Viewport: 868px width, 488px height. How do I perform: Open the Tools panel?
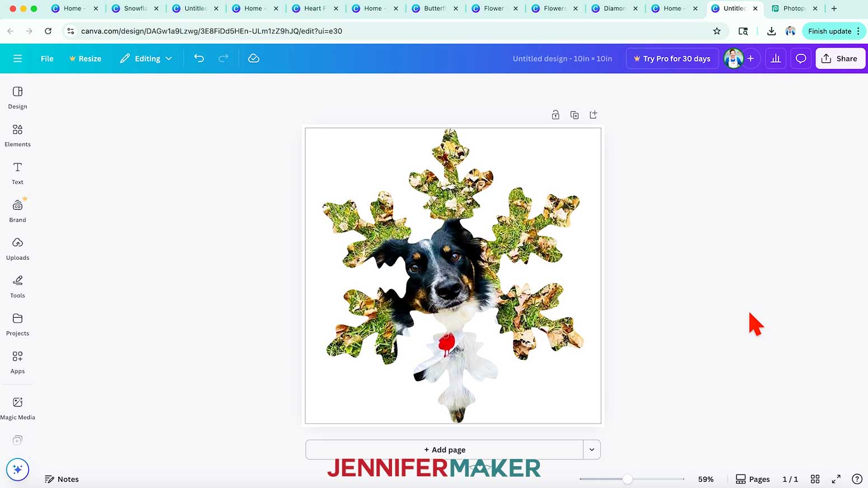[x=17, y=287]
